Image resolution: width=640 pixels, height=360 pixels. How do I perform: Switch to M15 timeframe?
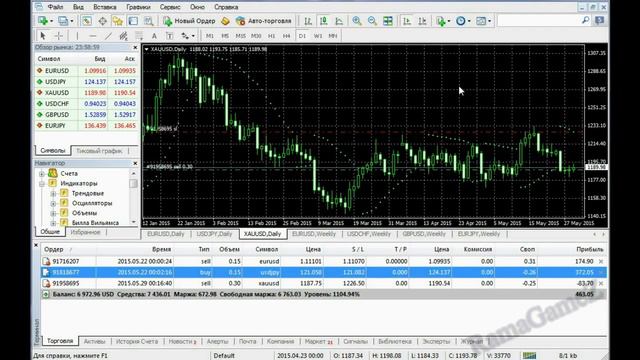click(240, 36)
